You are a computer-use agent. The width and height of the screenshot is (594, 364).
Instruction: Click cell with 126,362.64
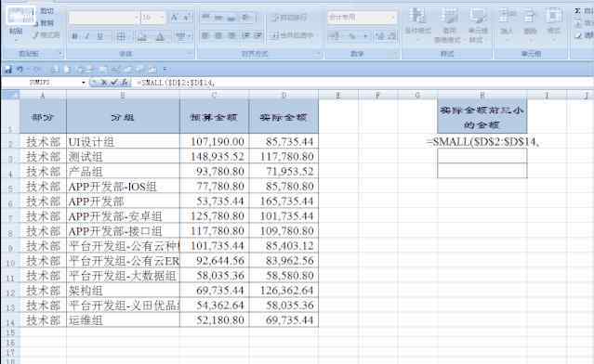pyautogui.click(x=284, y=291)
